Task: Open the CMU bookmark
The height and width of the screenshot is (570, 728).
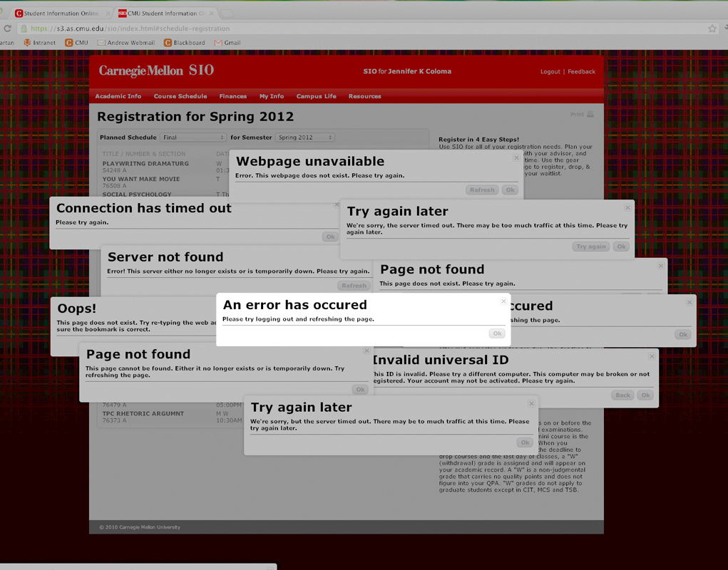Action: tap(76, 43)
